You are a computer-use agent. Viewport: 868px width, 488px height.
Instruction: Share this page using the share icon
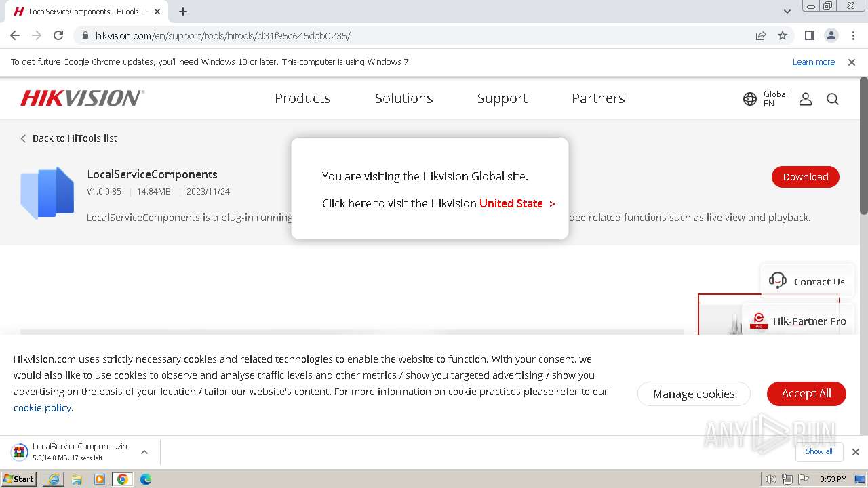click(761, 35)
